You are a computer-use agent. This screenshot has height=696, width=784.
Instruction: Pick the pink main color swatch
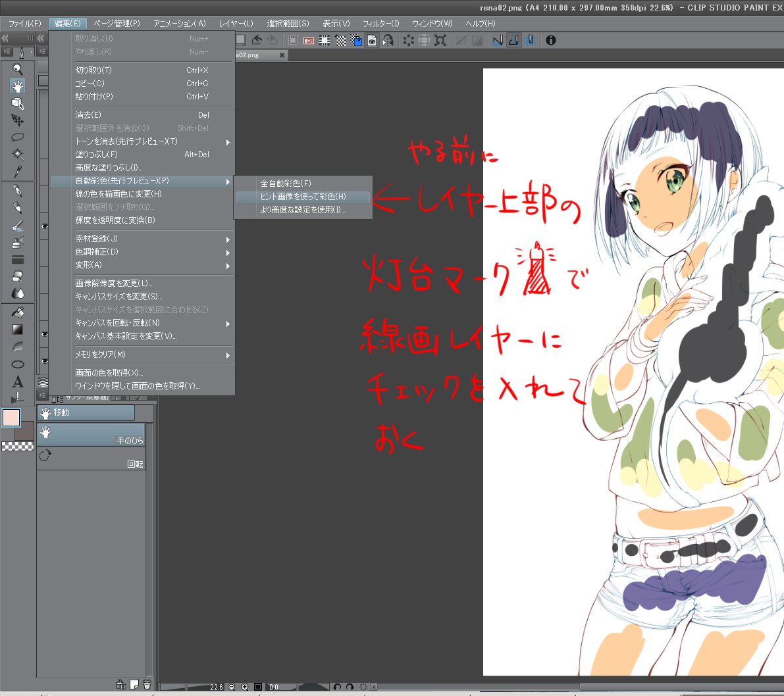point(11,418)
